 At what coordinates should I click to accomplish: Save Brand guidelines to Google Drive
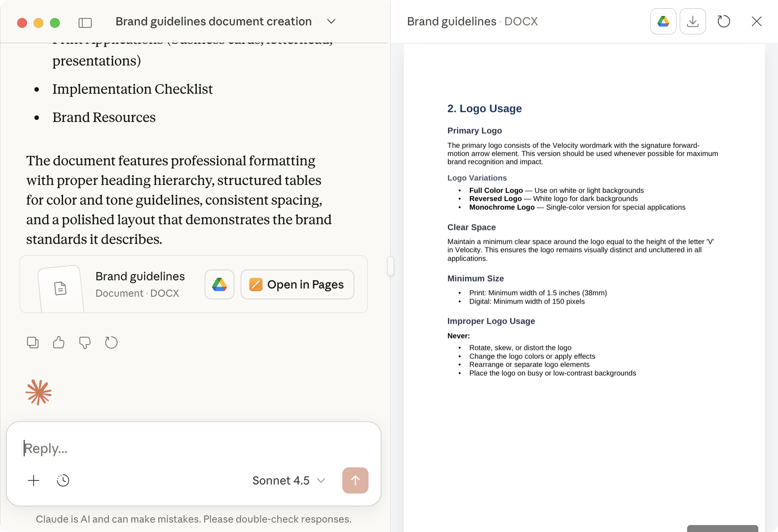tap(219, 284)
